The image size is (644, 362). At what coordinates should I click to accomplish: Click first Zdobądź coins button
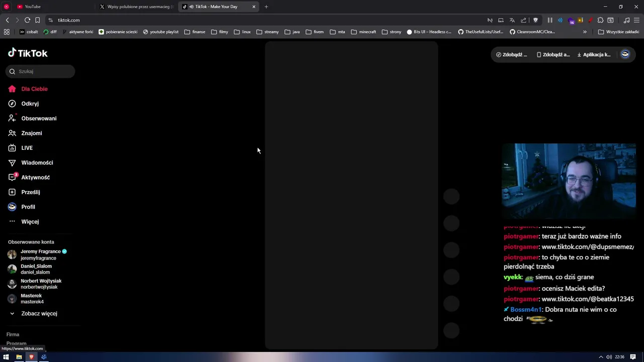(x=512, y=54)
